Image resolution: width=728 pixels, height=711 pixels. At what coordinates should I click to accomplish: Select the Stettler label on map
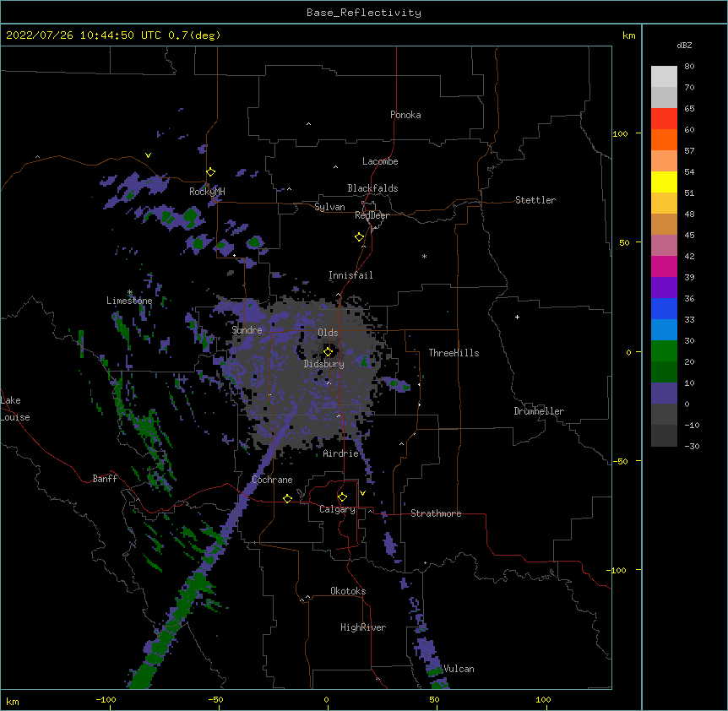[535, 200]
